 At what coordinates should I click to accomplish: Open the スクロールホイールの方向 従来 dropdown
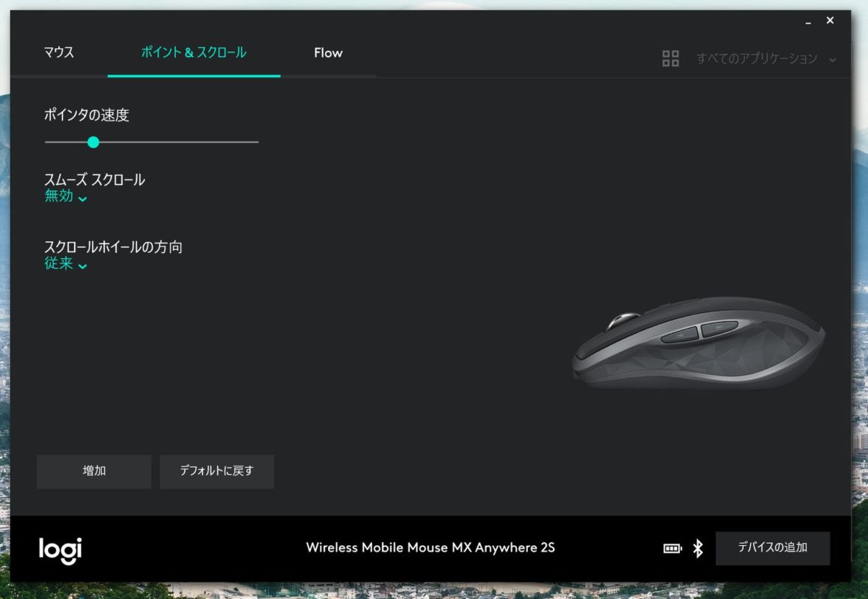pos(65,264)
